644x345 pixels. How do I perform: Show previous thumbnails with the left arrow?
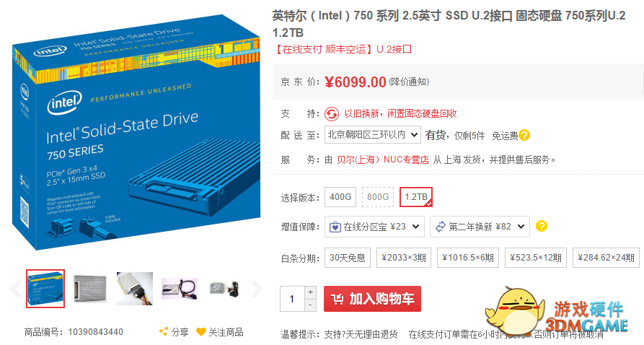pos(15,289)
